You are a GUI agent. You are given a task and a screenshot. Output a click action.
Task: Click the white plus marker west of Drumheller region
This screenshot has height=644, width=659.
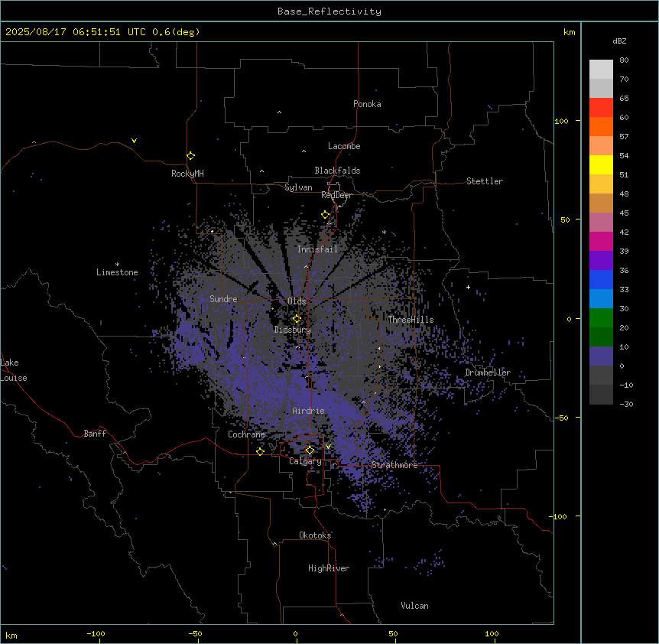coord(468,287)
